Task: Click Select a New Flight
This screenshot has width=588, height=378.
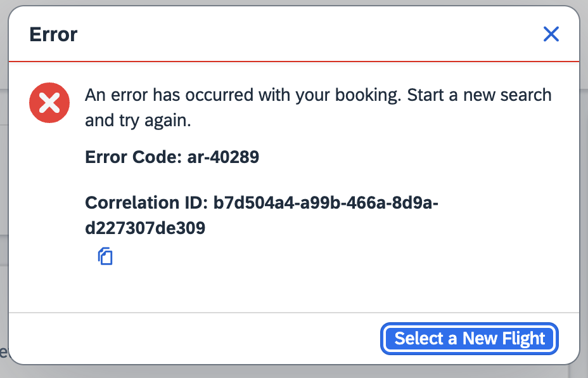Action: pos(470,339)
